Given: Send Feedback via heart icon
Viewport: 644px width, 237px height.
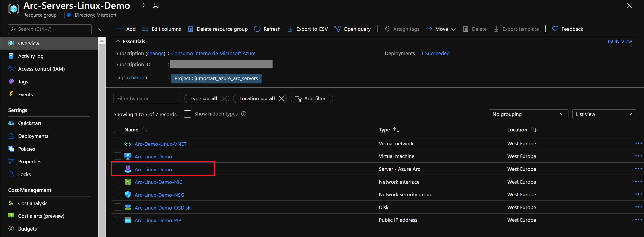Looking at the screenshot, I should pyautogui.click(x=568, y=29).
